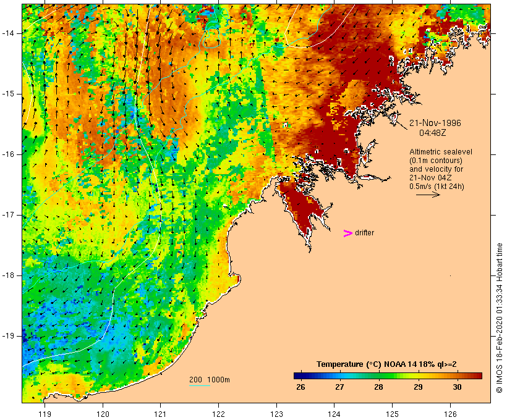Click the '(0.1m contours)' caption line
Image resolution: width=507 pixels, height=420 pixels.
click(x=435, y=161)
